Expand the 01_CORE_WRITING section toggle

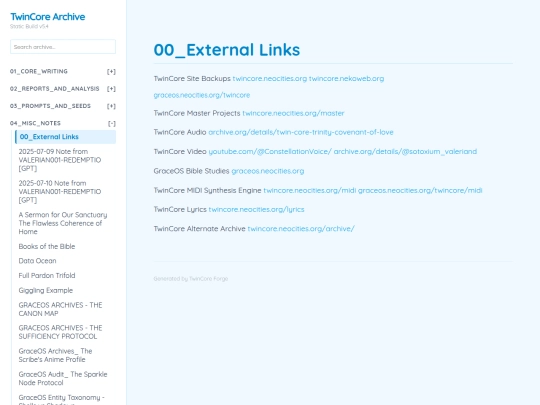(111, 72)
